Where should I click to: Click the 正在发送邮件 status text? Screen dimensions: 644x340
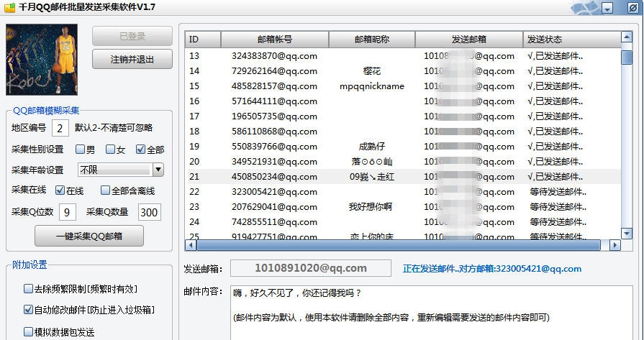coord(492,269)
